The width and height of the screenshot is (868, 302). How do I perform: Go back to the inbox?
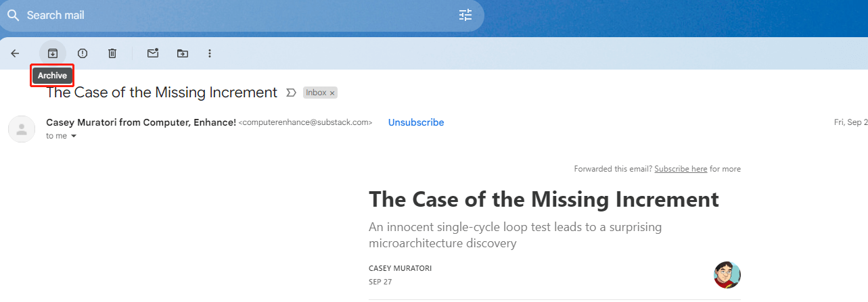click(15, 53)
